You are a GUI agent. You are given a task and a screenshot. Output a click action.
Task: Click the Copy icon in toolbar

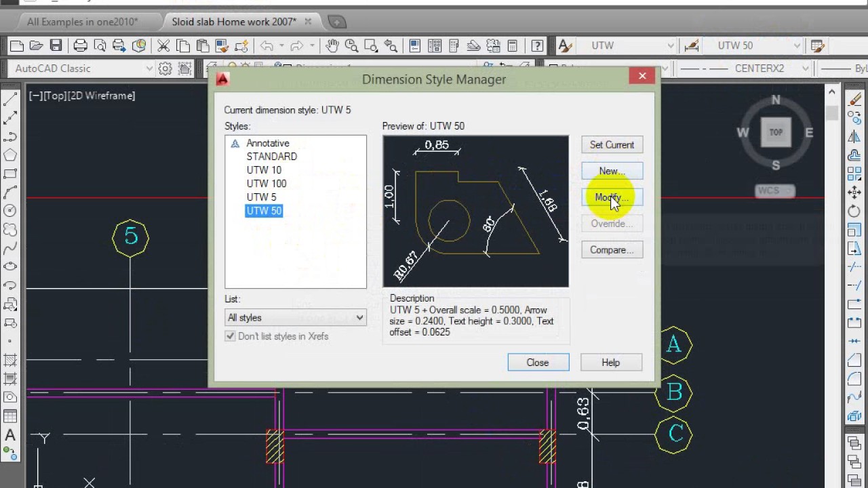(183, 46)
